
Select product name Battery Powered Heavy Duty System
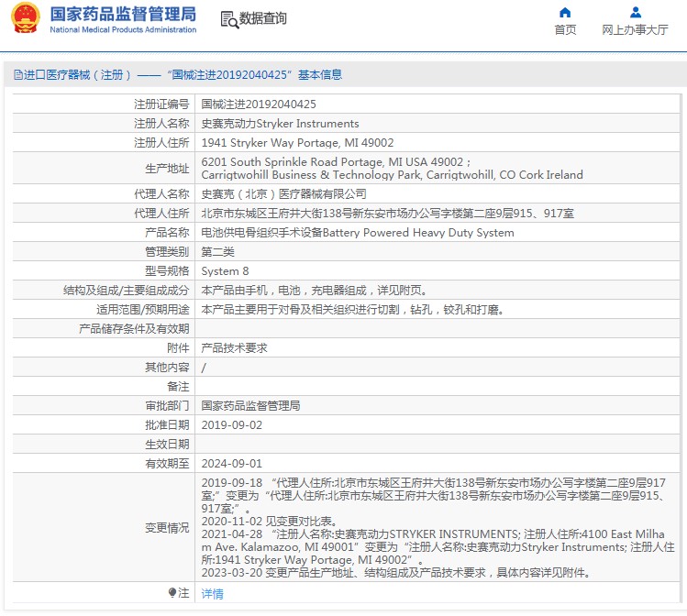point(418,233)
